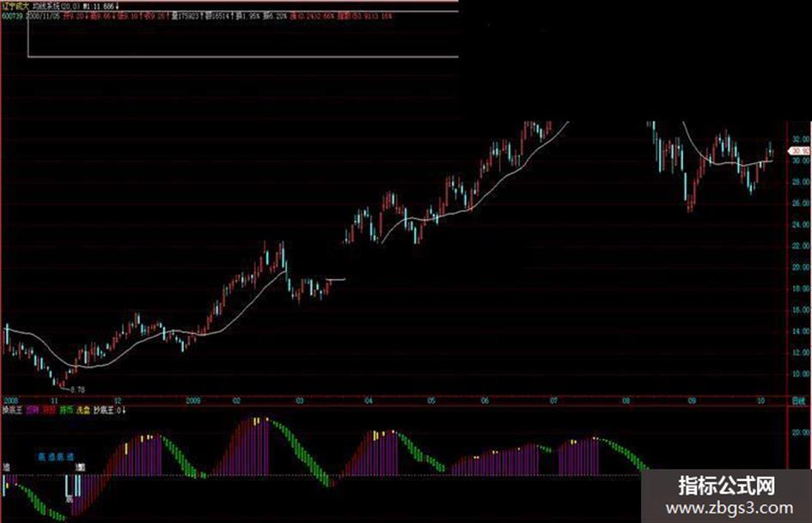Click the 2009 year marker on time axis

pos(192,401)
